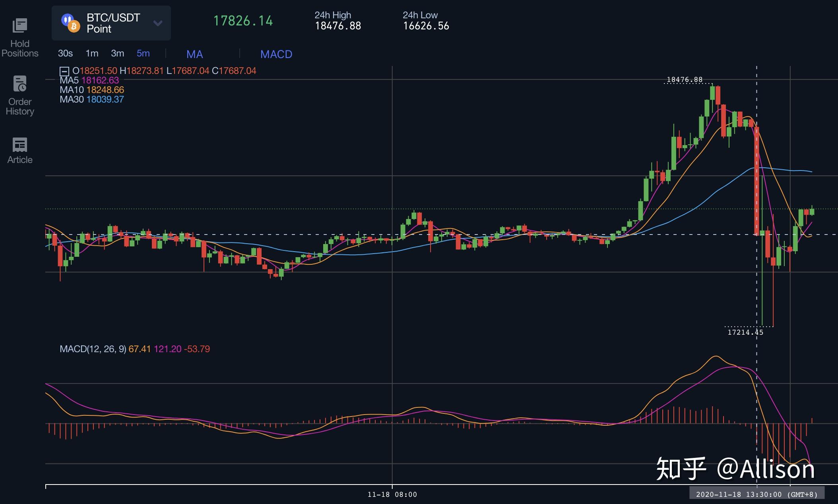
Task: Collapse the OHLC indicator legend
Action: pyautogui.click(x=64, y=71)
